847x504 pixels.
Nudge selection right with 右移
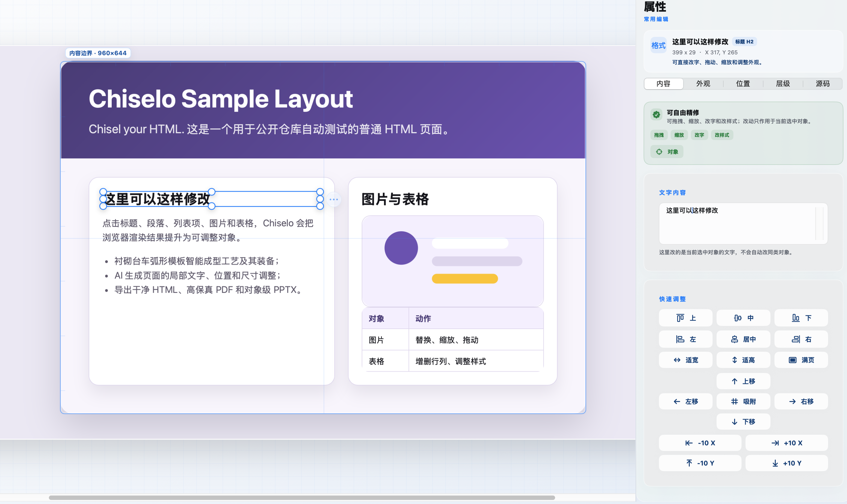tap(801, 401)
